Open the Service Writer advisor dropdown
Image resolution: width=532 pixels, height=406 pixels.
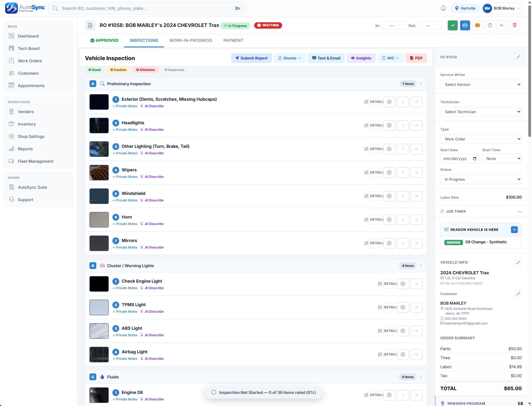(481, 85)
